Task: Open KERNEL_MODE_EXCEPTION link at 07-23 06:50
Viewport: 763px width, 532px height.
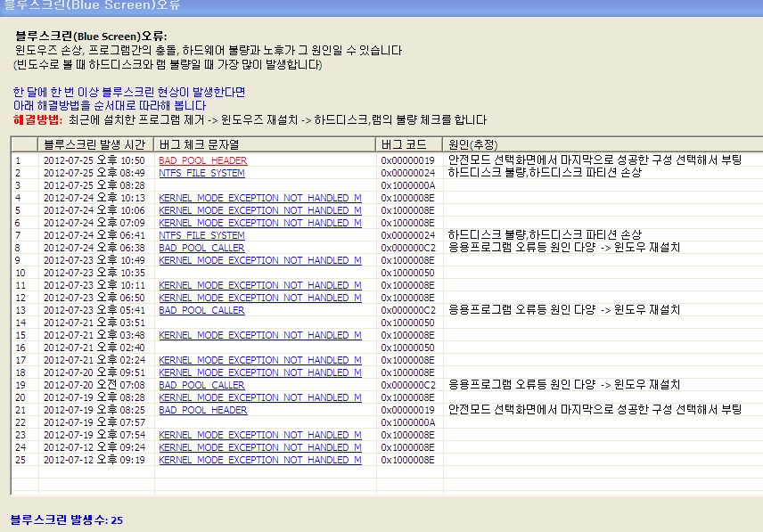Action: coord(260,298)
